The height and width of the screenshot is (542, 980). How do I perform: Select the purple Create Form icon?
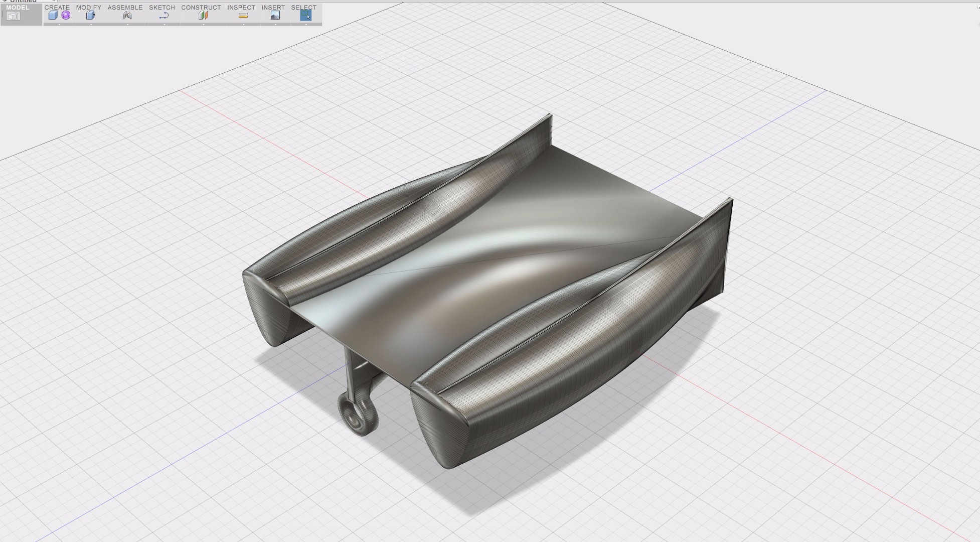(x=66, y=16)
